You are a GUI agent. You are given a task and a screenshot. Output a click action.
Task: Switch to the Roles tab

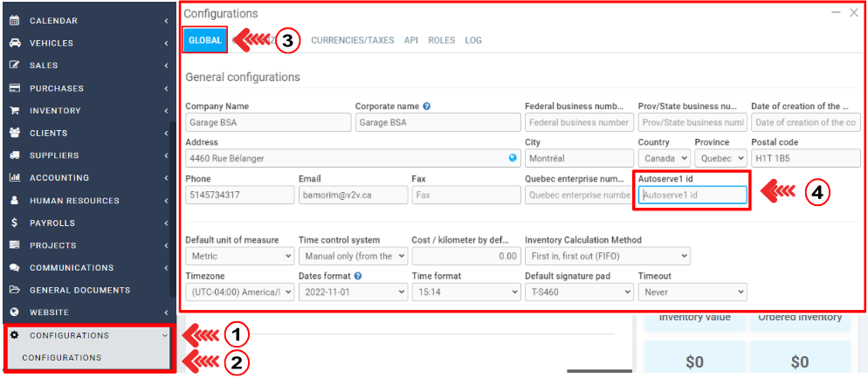pos(441,40)
